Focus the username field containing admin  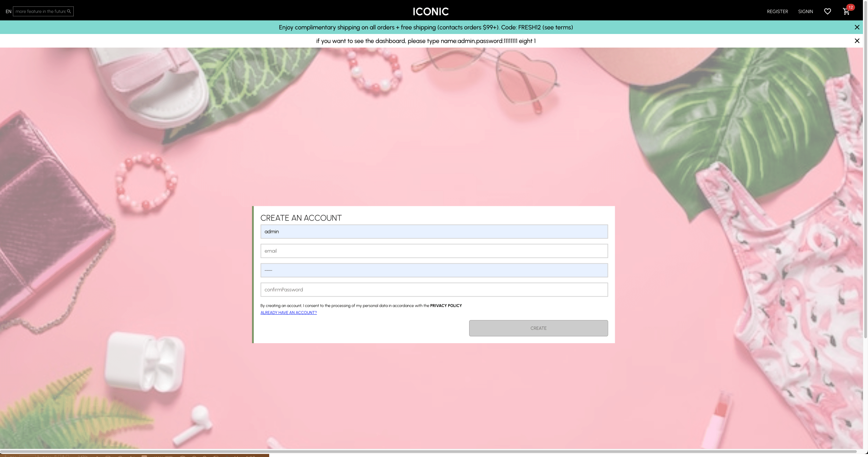pos(434,231)
